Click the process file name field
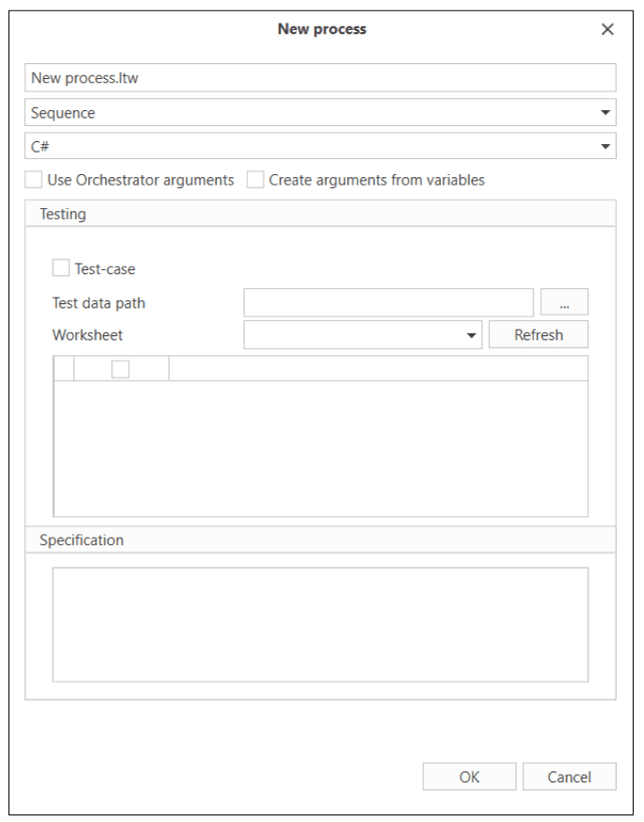Viewport: 644px width, 822px height. [x=320, y=78]
